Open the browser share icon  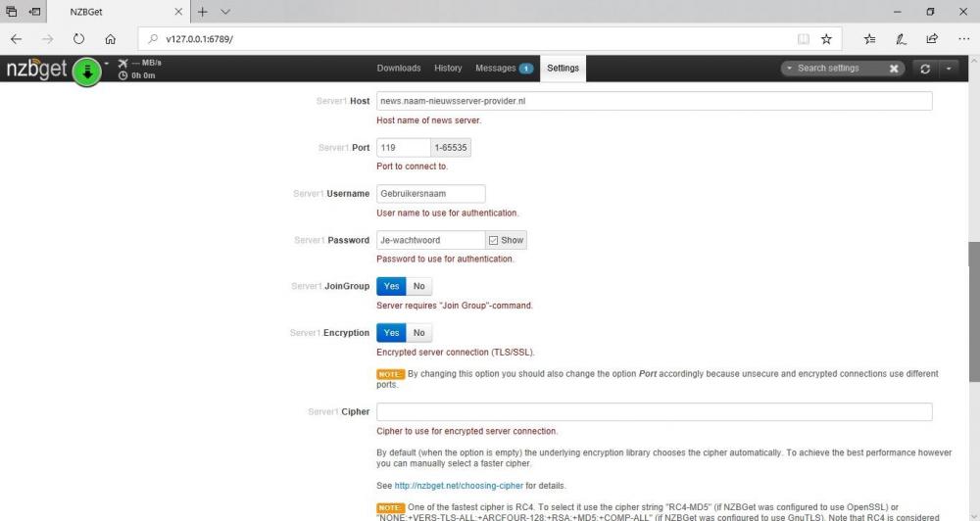931,39
